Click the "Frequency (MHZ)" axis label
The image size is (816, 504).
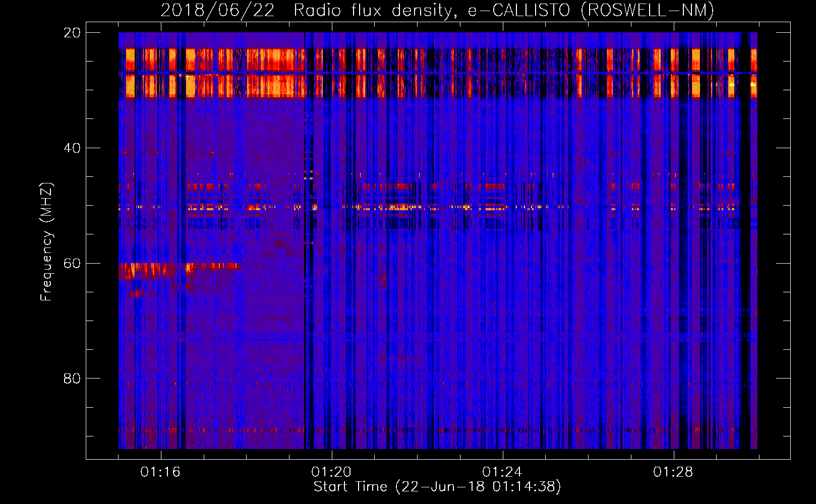pyautogui.click(x=46, y=241)
